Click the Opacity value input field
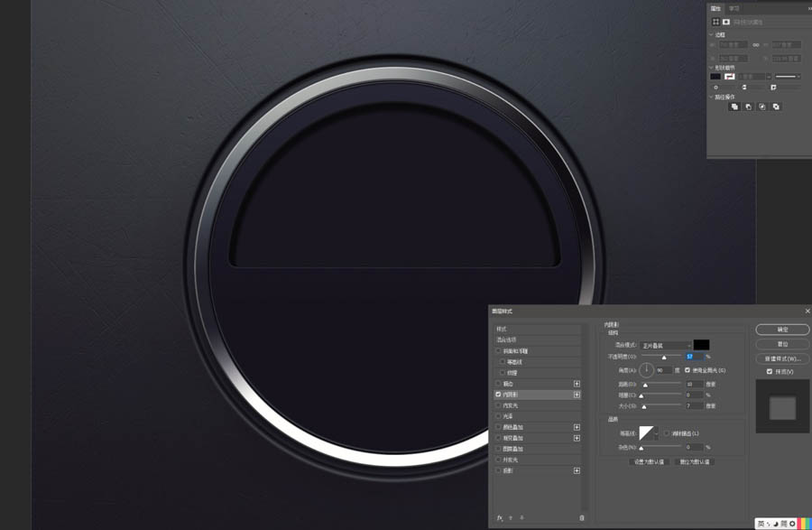This screenshot has width=812, height=530. coord(695,357)
